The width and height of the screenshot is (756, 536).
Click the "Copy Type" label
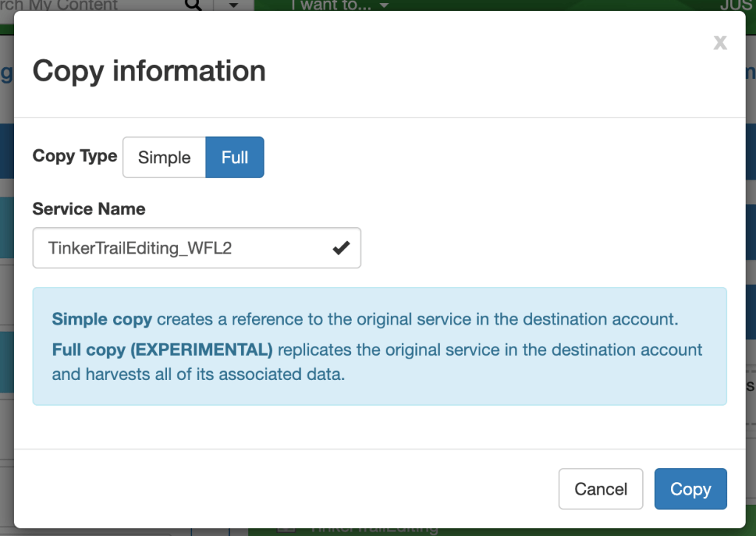(75, 156)
